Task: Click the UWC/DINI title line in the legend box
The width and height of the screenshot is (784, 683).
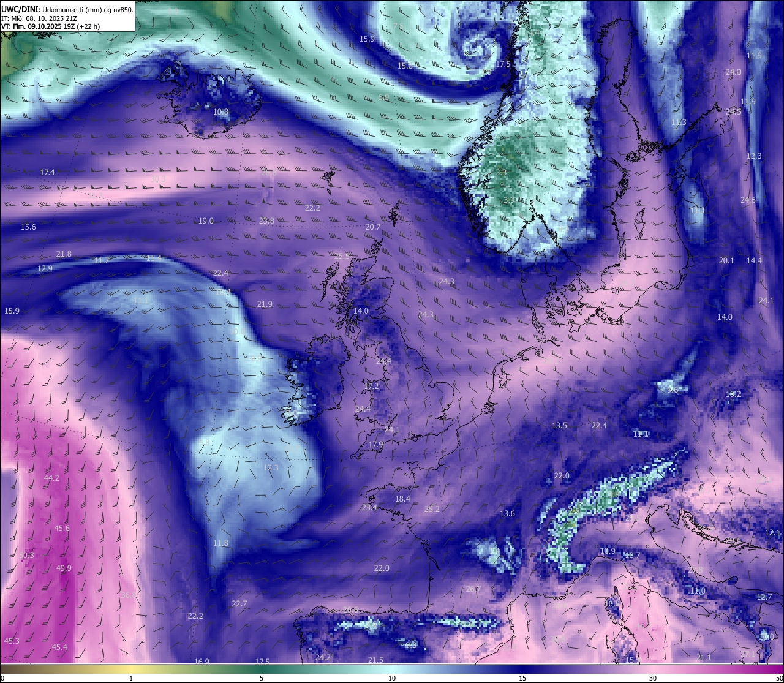Action: click(x=67, y=9)
